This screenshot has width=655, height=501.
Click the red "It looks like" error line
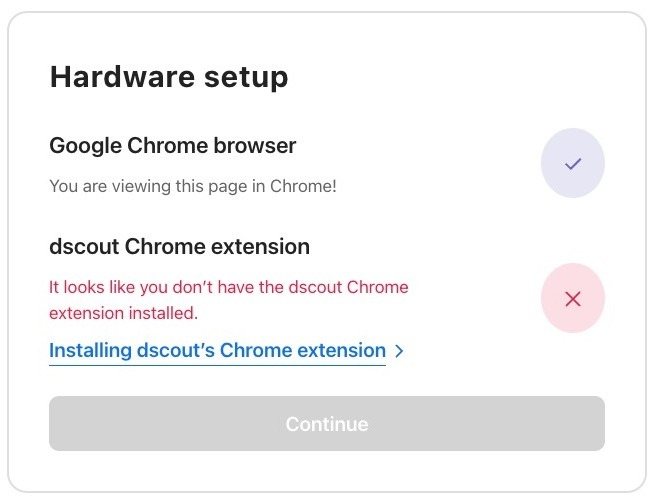(229, 287)
